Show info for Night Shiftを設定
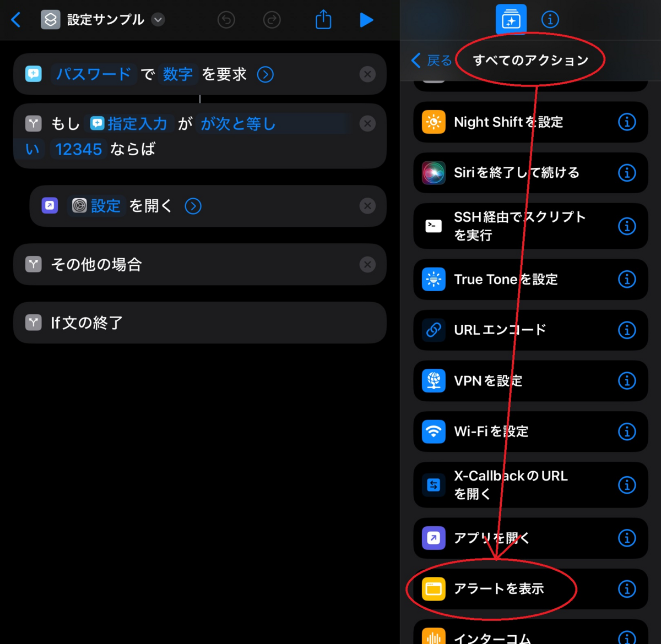The image size is (661, 644). 627,122
